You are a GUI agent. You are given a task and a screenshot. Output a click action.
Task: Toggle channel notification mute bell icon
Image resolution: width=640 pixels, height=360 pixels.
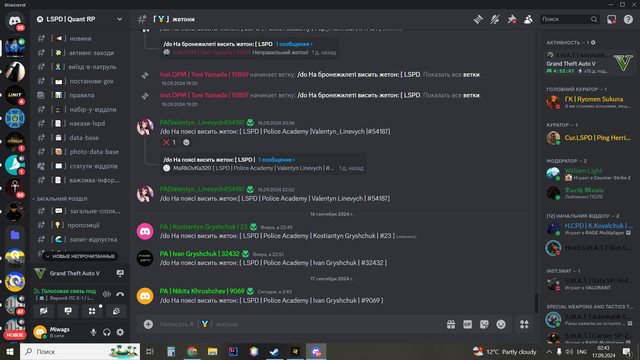pos(495,19)
